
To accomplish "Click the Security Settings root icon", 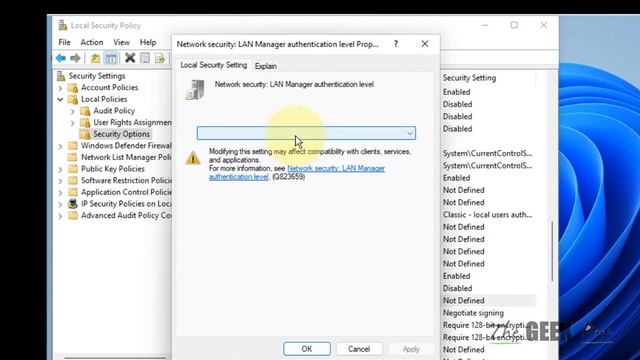I will point(61,76).
